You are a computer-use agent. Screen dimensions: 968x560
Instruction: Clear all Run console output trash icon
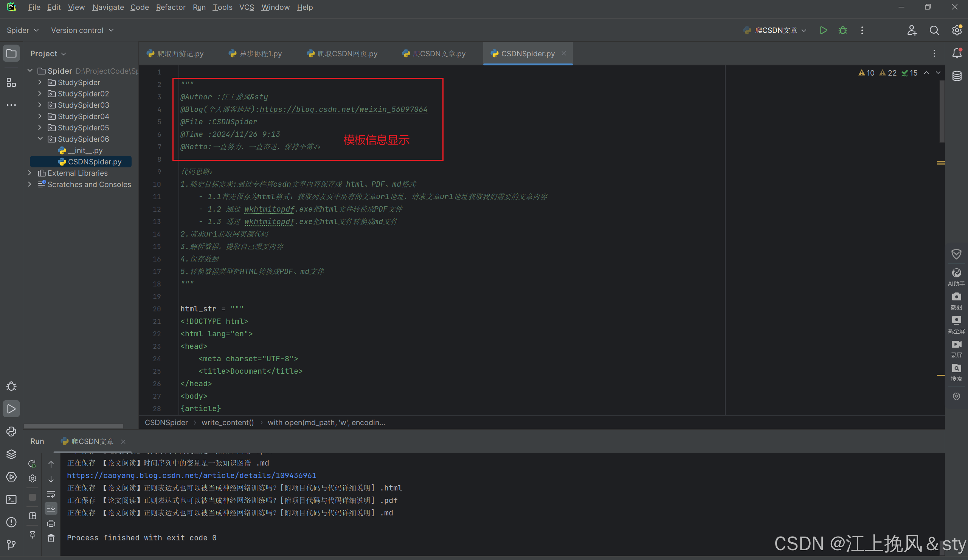tap(51, 538)
